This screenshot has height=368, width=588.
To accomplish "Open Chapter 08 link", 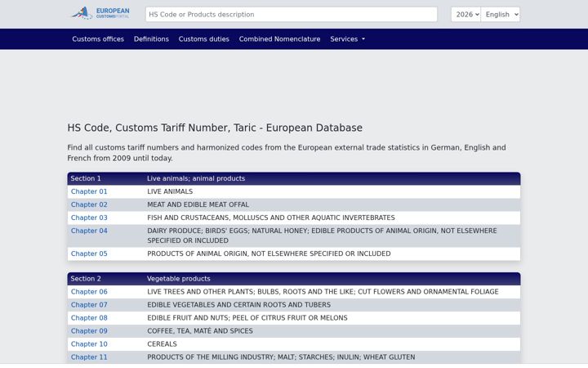I will pyautogui.click(x=89, y=318).
